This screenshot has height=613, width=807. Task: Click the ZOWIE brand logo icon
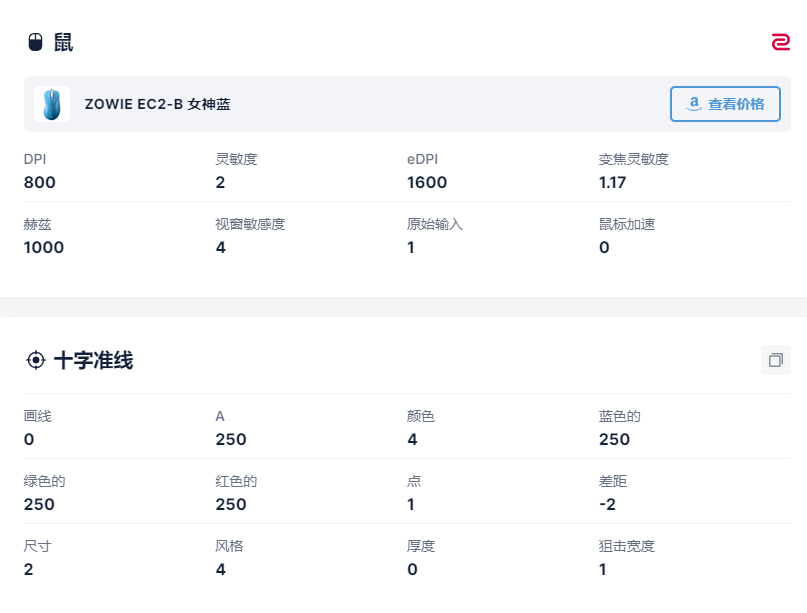(x=781, y=42)
